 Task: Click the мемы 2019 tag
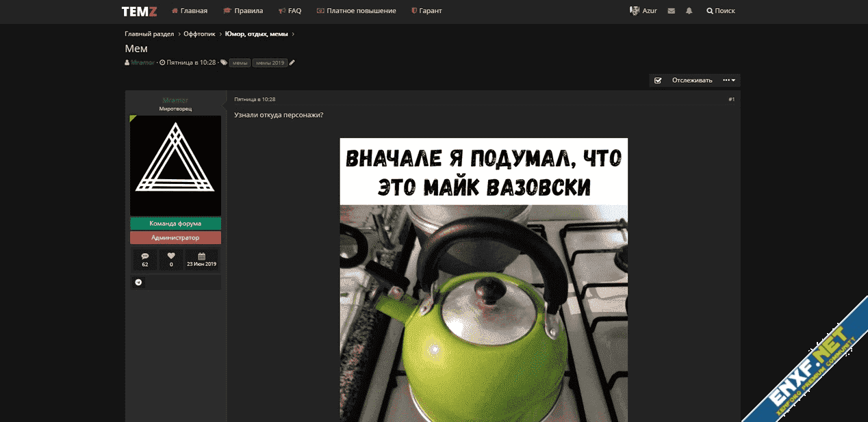[269, 63]
